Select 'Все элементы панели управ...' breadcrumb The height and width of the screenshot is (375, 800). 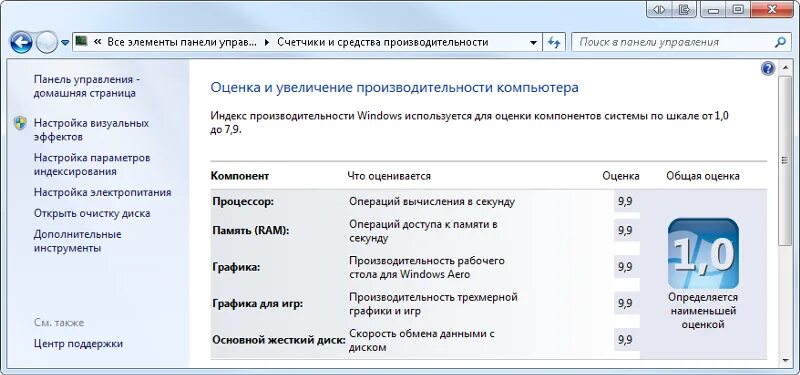pos(182,42)
